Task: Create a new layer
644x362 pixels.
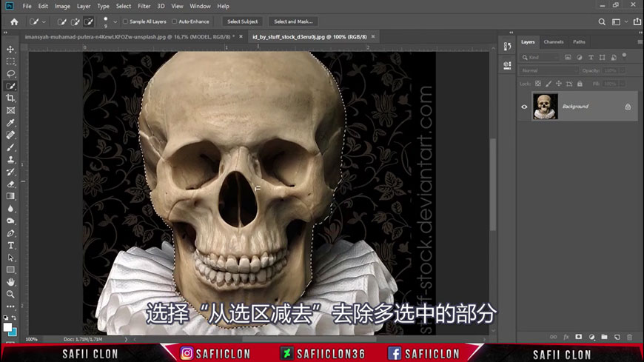Action: coord(617,337)
